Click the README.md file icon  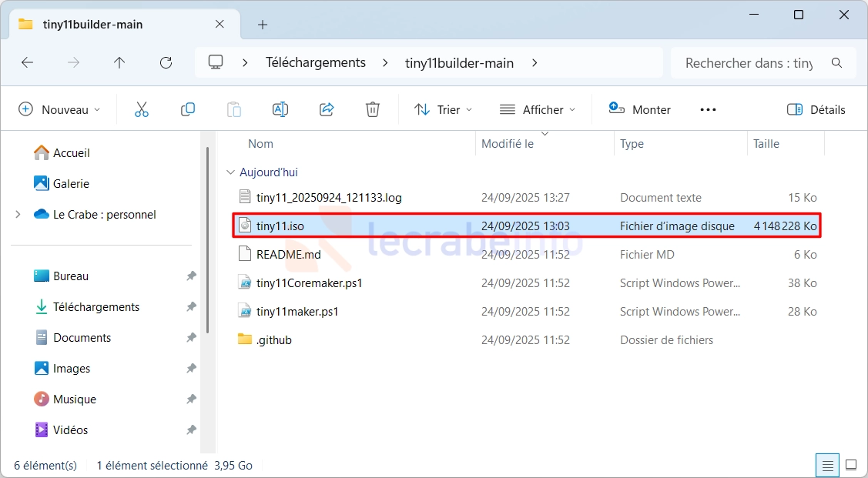click(x=245, y=254)
